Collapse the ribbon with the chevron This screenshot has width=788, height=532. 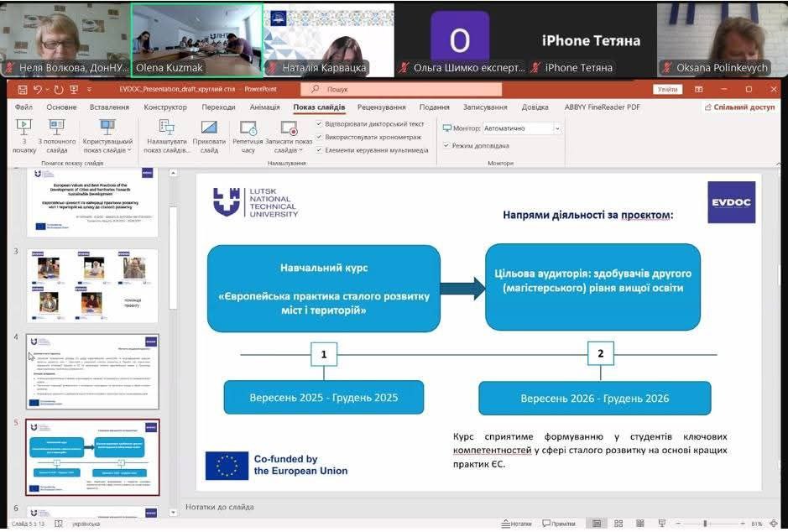pos(779,164)
